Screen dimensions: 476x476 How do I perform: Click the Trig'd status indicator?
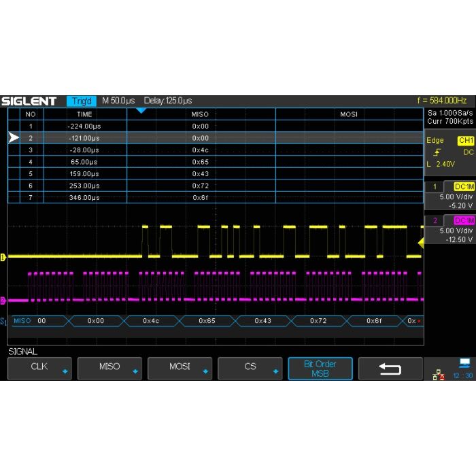point(81,101)
